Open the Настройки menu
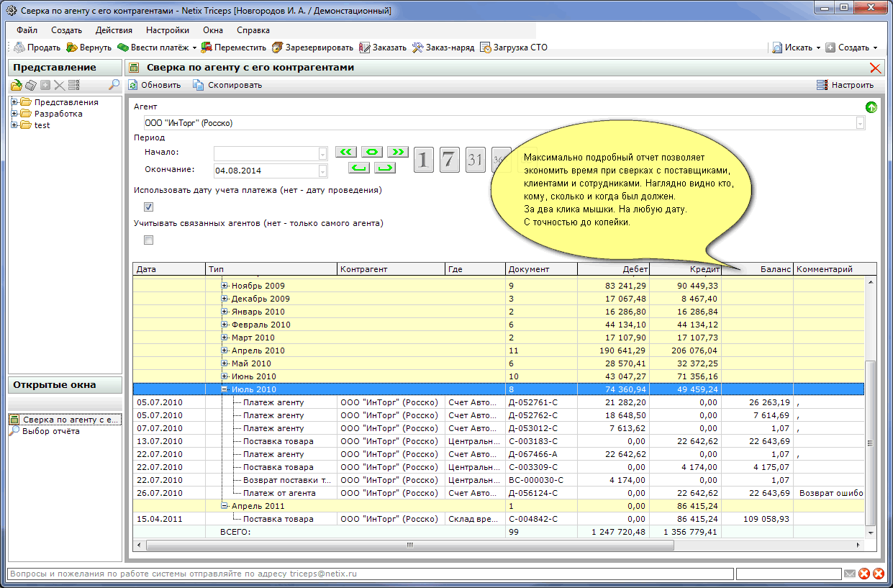Screen dimensions: 893x588 tap(168, 30)
